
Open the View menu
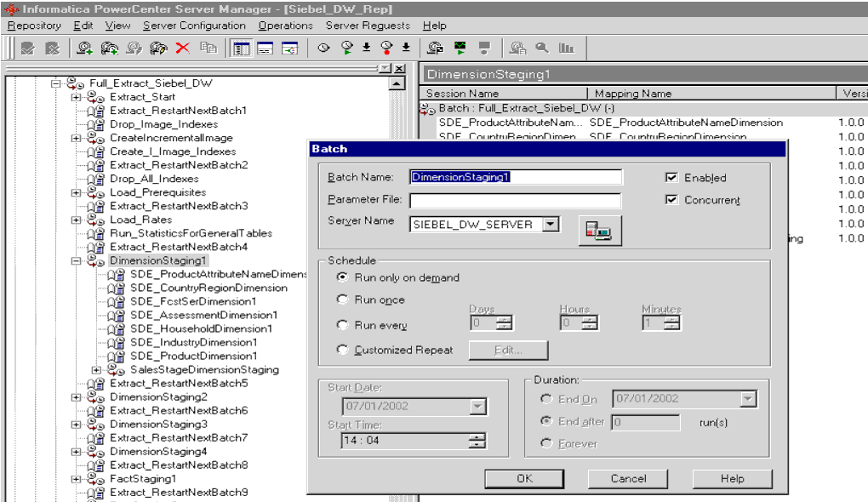(x=118, y=26)
